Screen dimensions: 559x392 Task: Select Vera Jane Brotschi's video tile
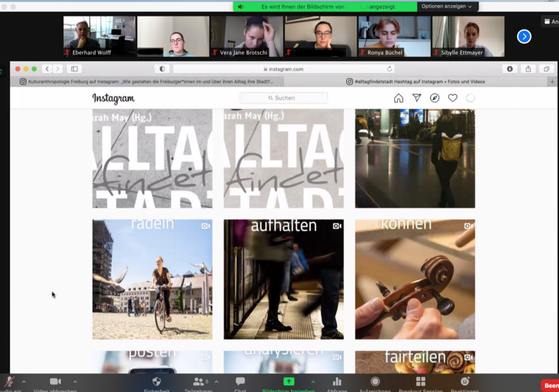coord(247,36)
